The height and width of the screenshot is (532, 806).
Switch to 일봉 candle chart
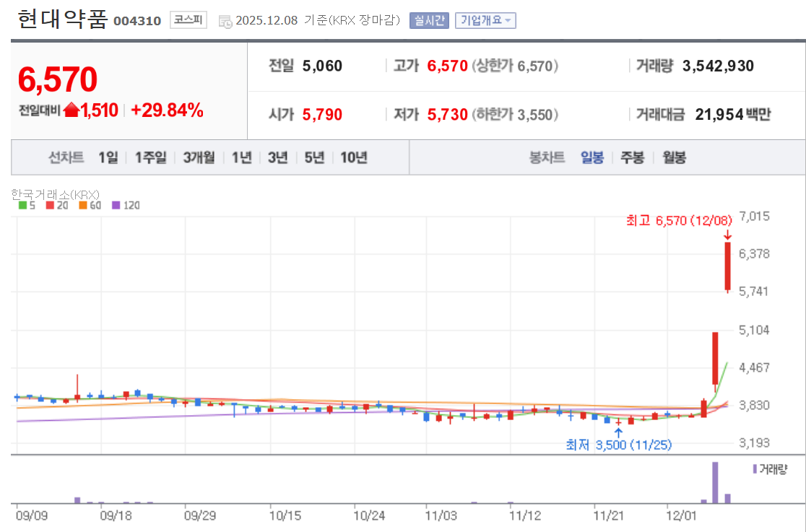tap(592, 157)
